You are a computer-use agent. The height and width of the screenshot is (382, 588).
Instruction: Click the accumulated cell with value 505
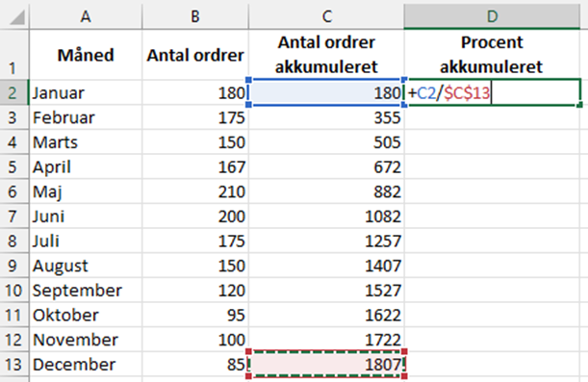tap(326, 142)
